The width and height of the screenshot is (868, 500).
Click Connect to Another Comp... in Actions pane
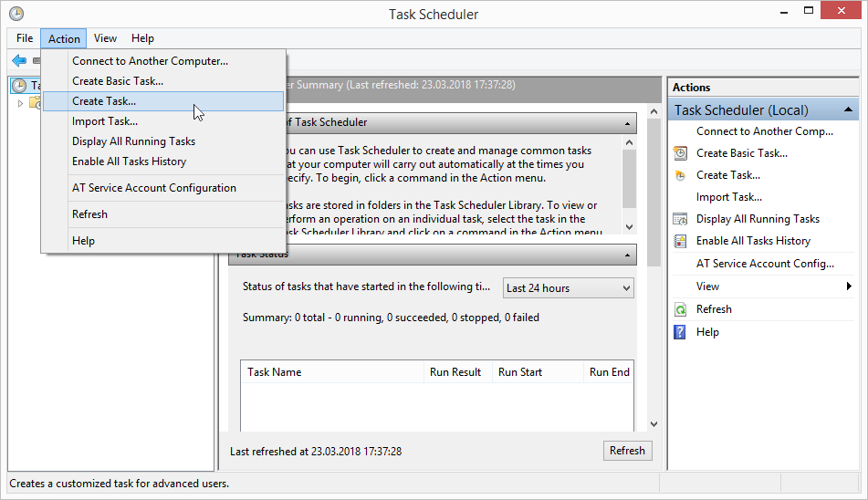click(765, 131)
